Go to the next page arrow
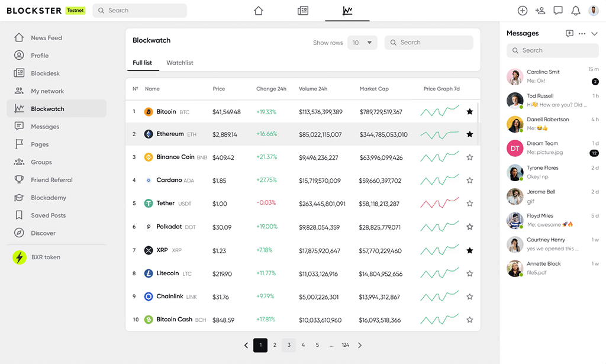This screenshot has width=606, height=364. (x=360, y=346)
